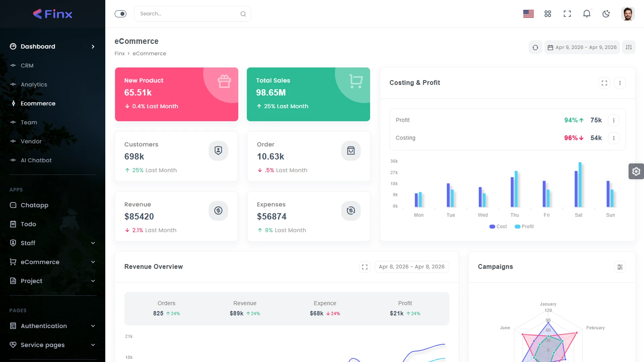Click the Search input field
The width and height of the screenshot is (644, 362).
[x=193, y=14]
